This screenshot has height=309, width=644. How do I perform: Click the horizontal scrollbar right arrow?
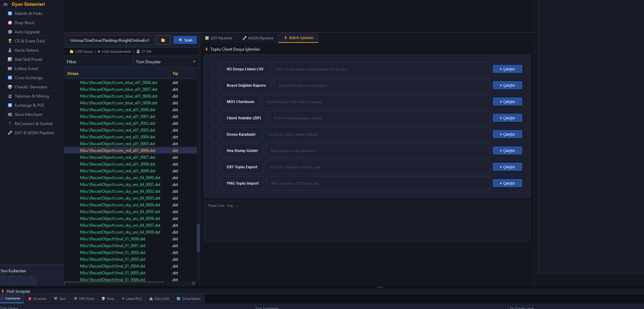194,284
